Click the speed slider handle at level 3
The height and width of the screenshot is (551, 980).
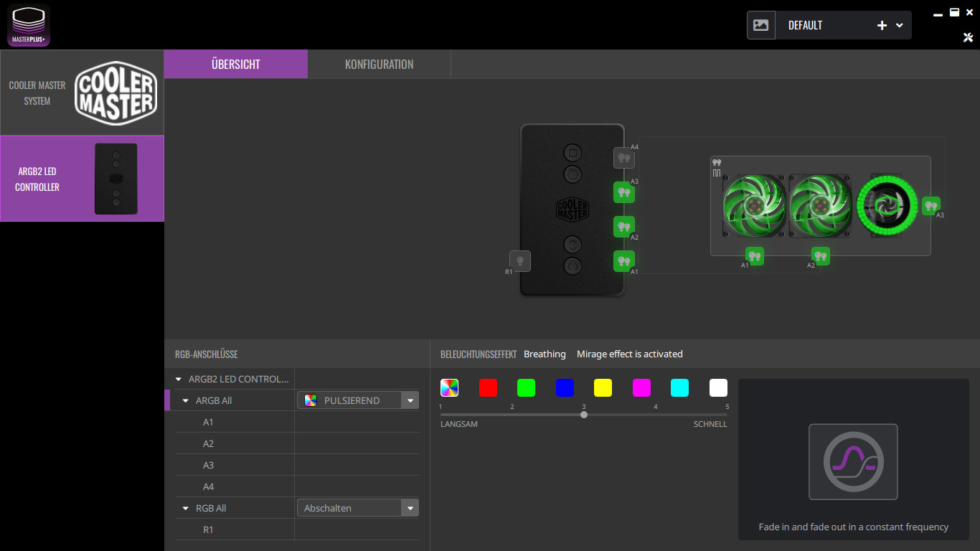(x=584, y=415)
